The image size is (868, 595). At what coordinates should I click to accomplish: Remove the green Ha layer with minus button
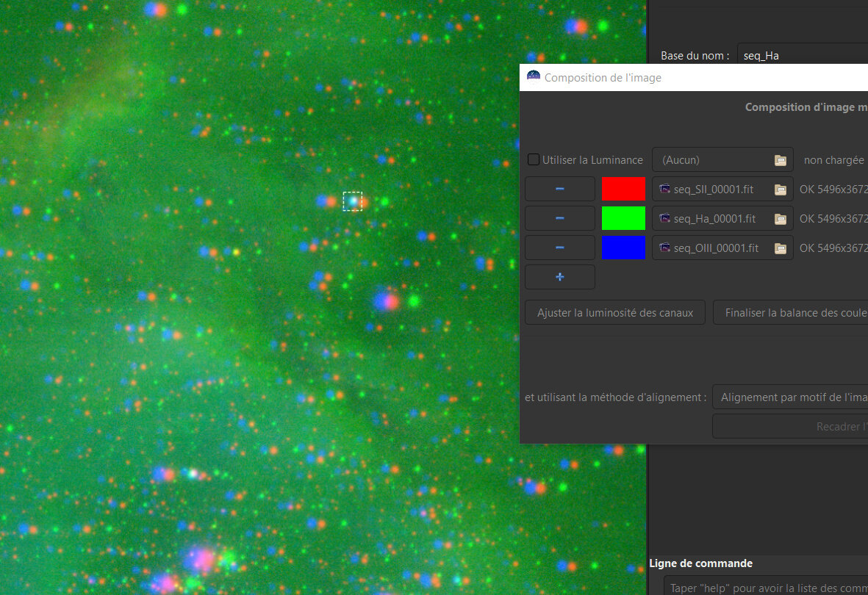point(559,219)
